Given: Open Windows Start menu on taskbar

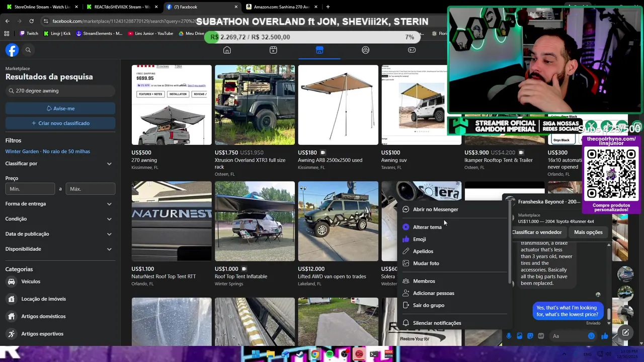Looking at the screenshot, I should coord(256,354).
